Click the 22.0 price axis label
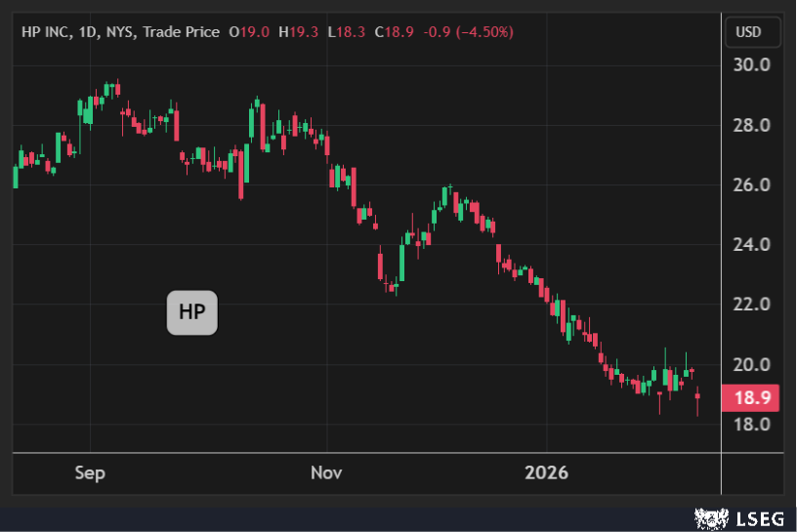797x532 pixels. click(x=751, y=305)
